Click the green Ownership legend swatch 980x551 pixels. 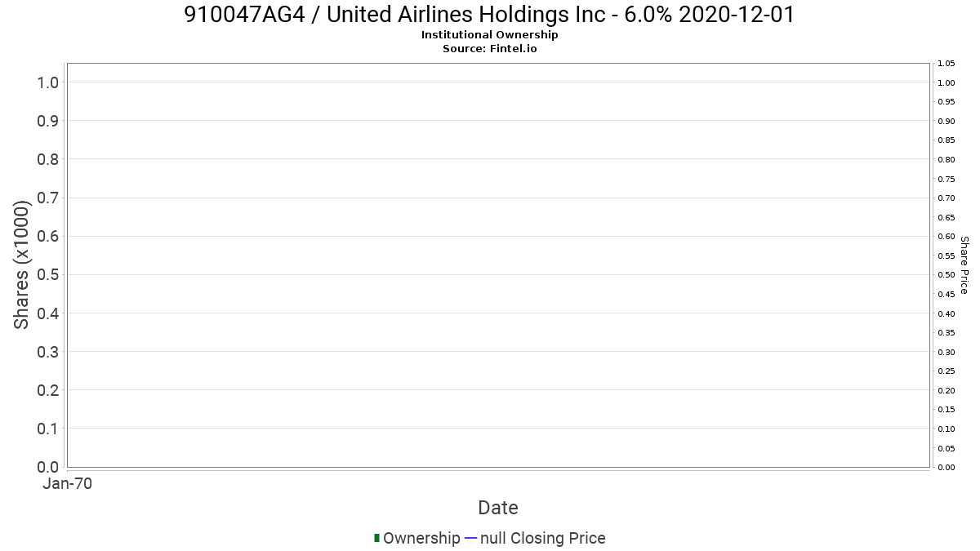point(376,538)
